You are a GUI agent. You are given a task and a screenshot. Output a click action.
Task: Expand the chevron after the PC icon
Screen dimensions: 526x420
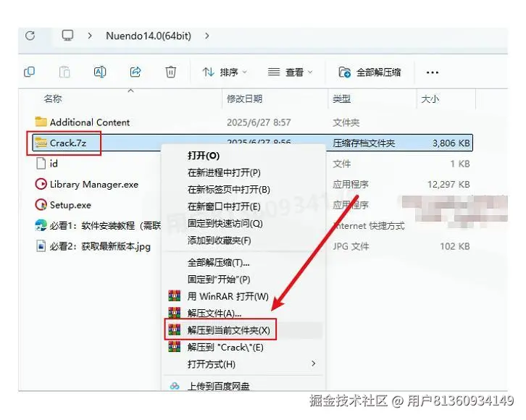89,35
